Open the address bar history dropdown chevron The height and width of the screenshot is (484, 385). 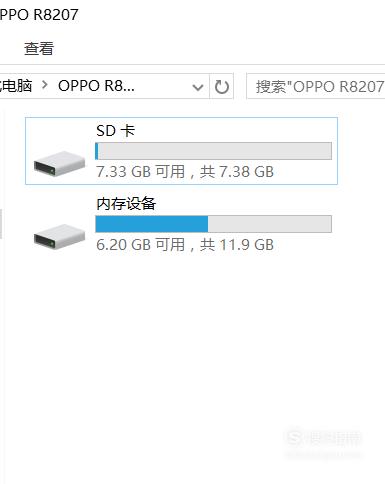198,87
